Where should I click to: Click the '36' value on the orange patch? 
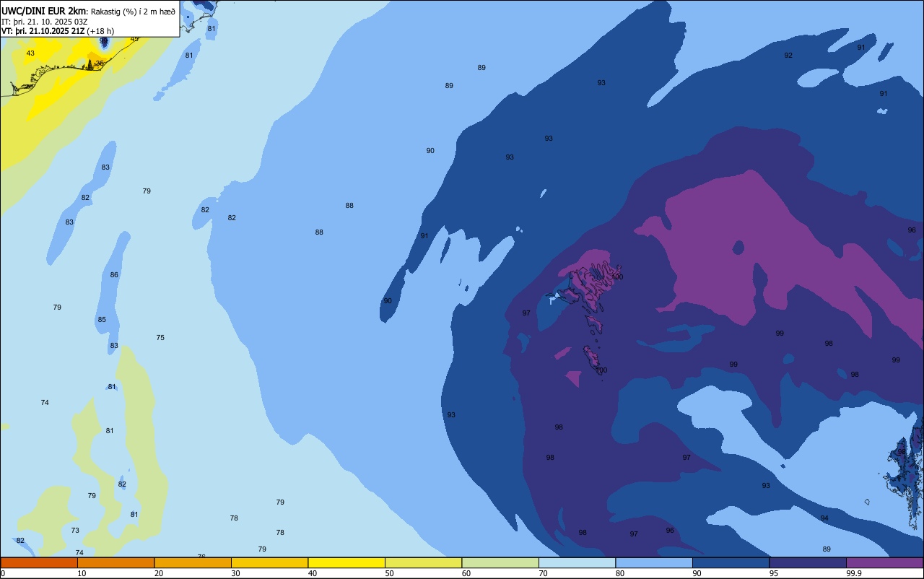[x=100, y=64]
